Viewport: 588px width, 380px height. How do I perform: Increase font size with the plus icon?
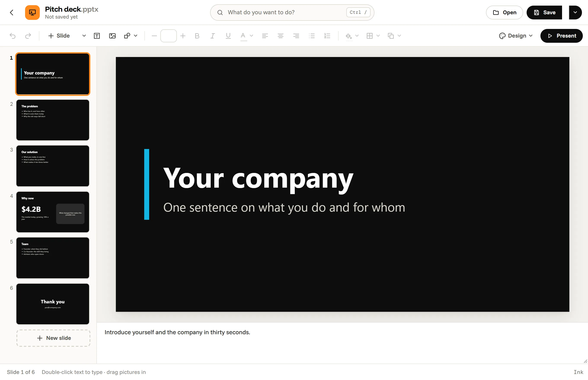[183, 36]
